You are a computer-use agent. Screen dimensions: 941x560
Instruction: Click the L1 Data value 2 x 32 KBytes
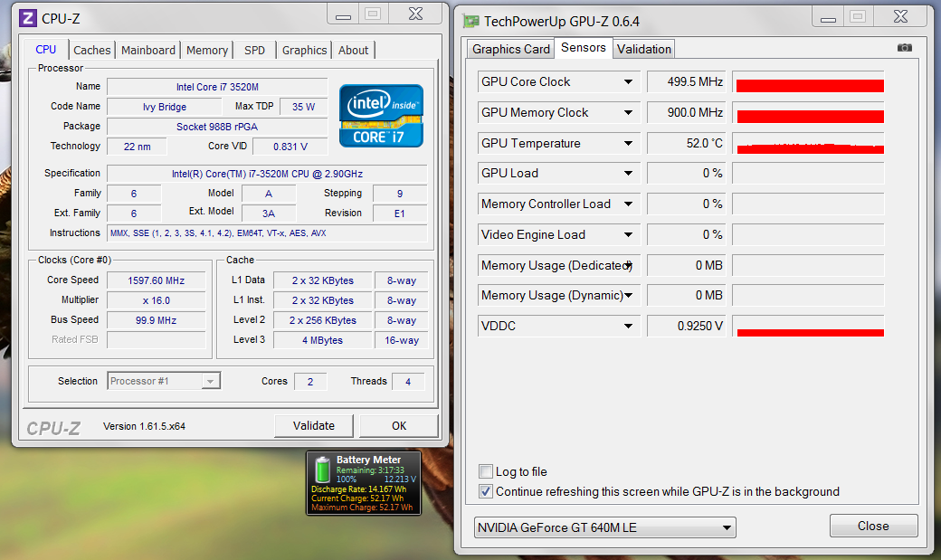(x=322, y=280)
